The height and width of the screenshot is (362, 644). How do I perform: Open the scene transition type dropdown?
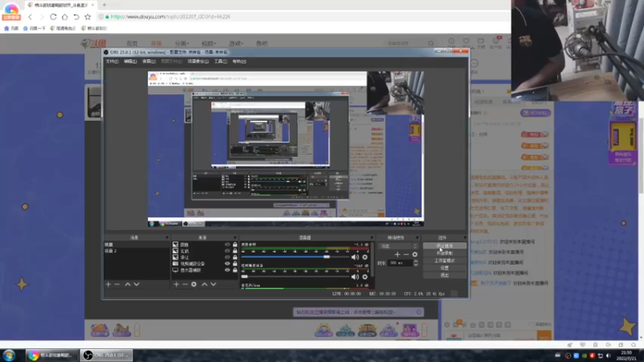tap(398, 246)
